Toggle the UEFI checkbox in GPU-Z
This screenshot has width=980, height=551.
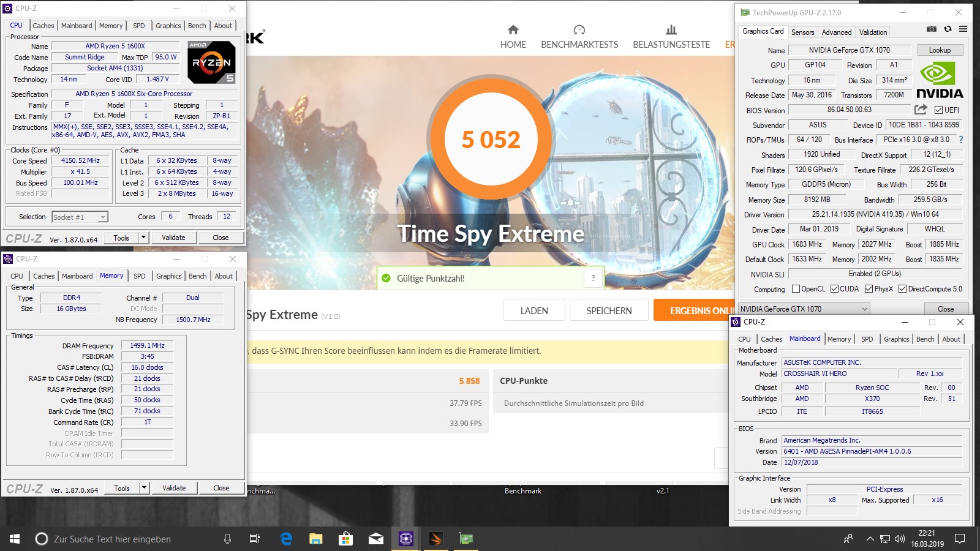tap(938, 110)
